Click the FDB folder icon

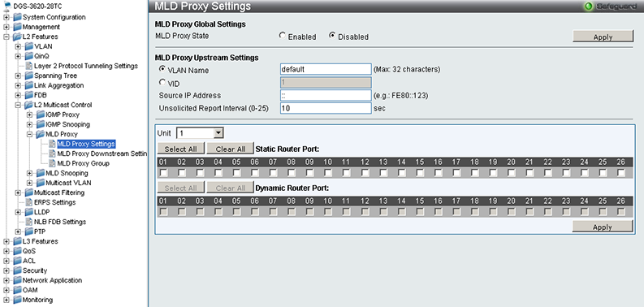point(28,95)
